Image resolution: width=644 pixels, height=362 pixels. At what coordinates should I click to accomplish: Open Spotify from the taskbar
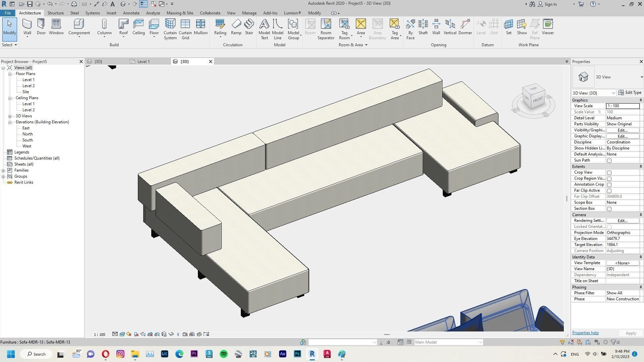pos(223,354)
